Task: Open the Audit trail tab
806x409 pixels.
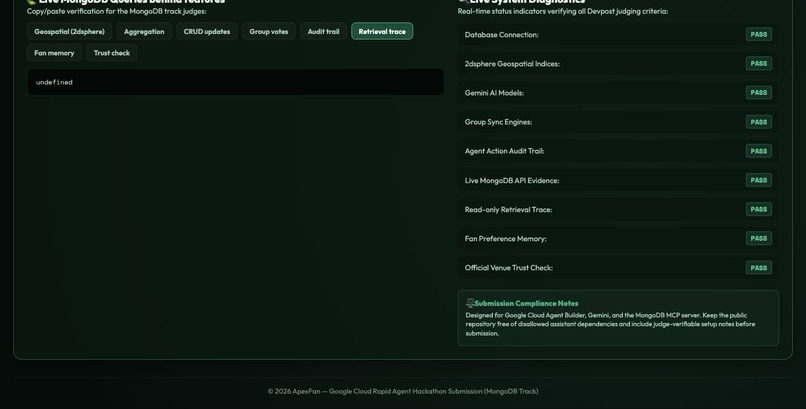Action: (323, 31)
